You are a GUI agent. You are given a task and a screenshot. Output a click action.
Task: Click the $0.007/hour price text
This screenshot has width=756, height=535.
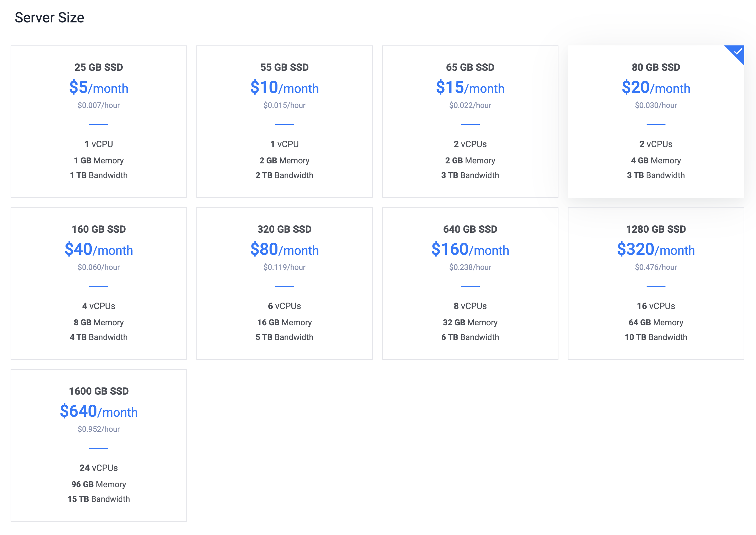click(98, 105)
